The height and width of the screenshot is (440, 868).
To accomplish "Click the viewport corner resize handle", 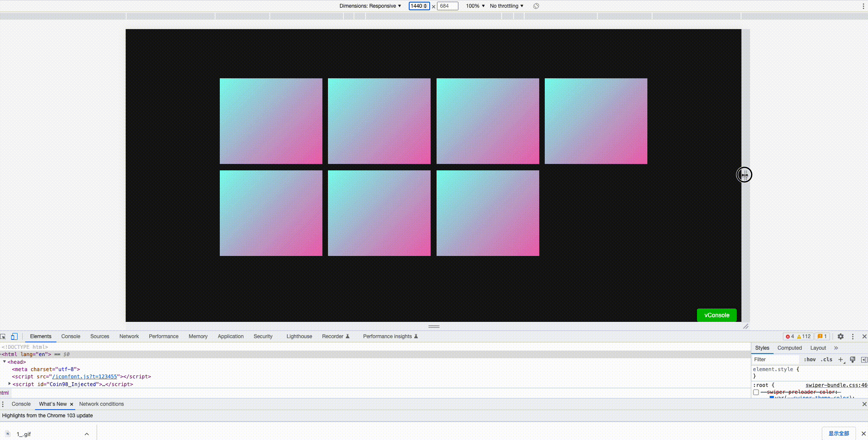I will (746, 326).
